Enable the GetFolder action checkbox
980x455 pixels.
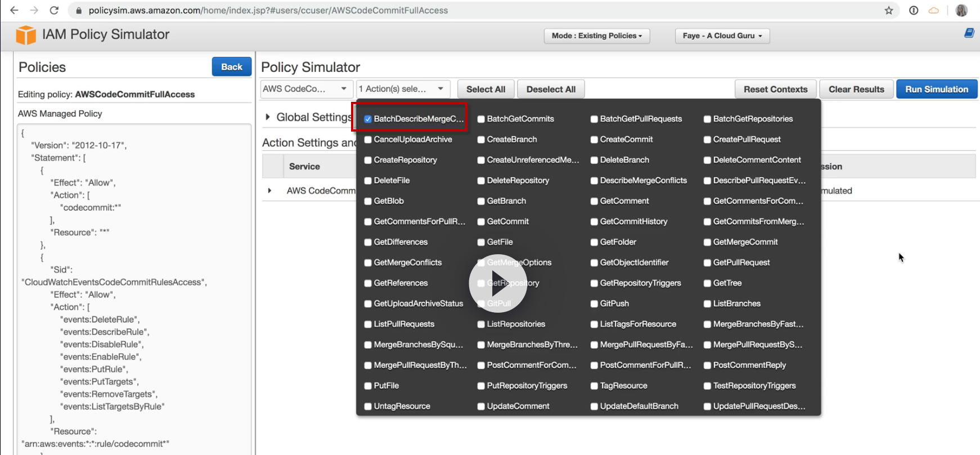coord(594,242)
